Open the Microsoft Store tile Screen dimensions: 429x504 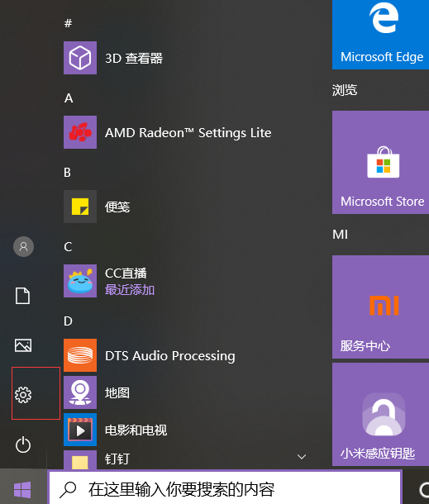tap(380, 162)
